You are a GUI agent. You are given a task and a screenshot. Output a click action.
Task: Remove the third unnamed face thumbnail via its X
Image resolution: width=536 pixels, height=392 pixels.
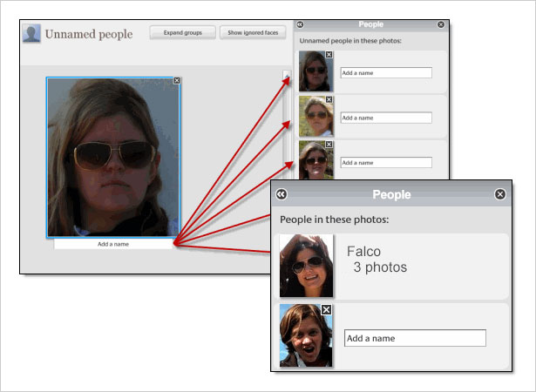pos(329,145)
